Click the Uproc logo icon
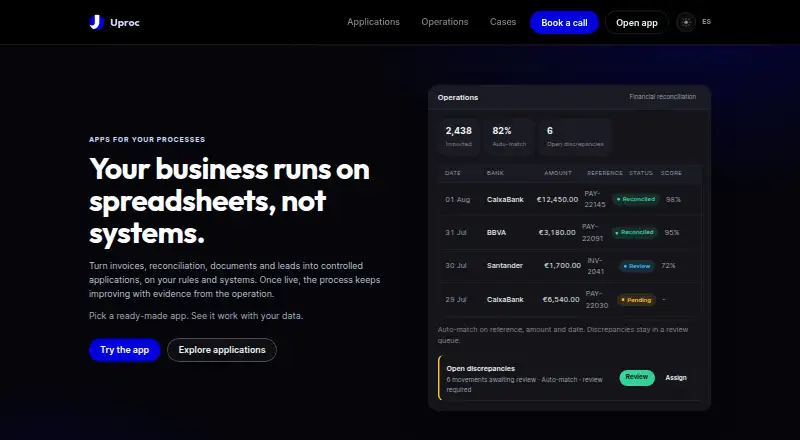Screen dimensions: 800x440 [96, 22]
